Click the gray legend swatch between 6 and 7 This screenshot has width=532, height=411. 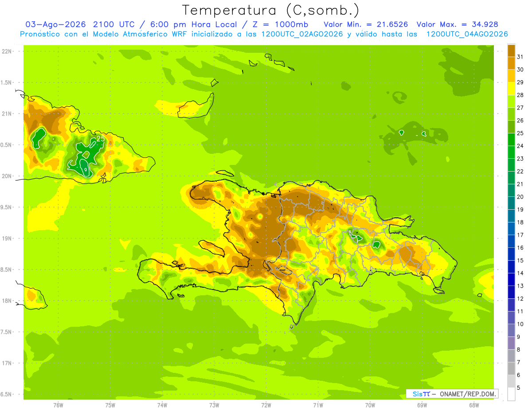(x=511, y=368)
